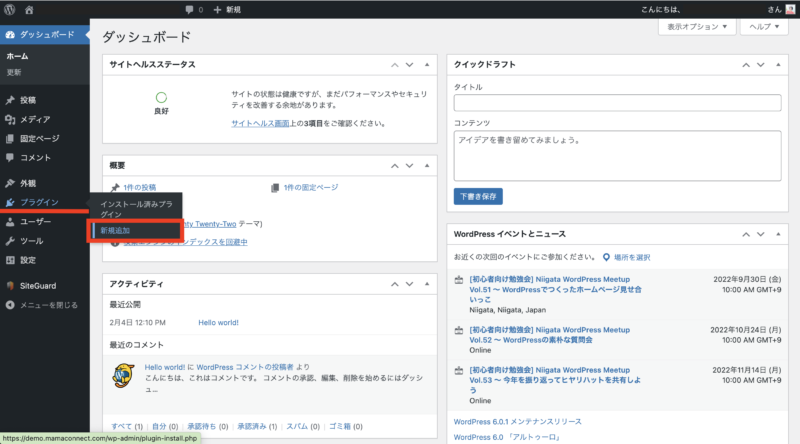
Task: Filter comments by ゴミ箱
Action: [x=340, y=427]
